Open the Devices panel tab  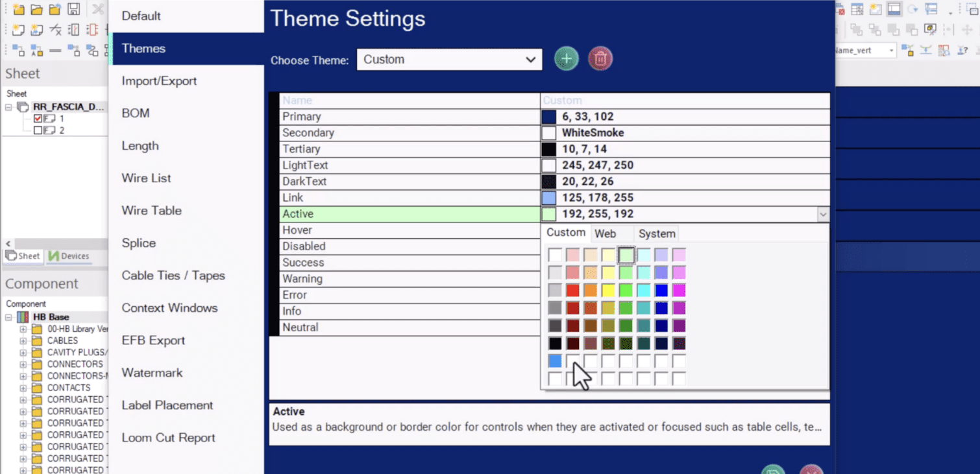tap(69, 256)
